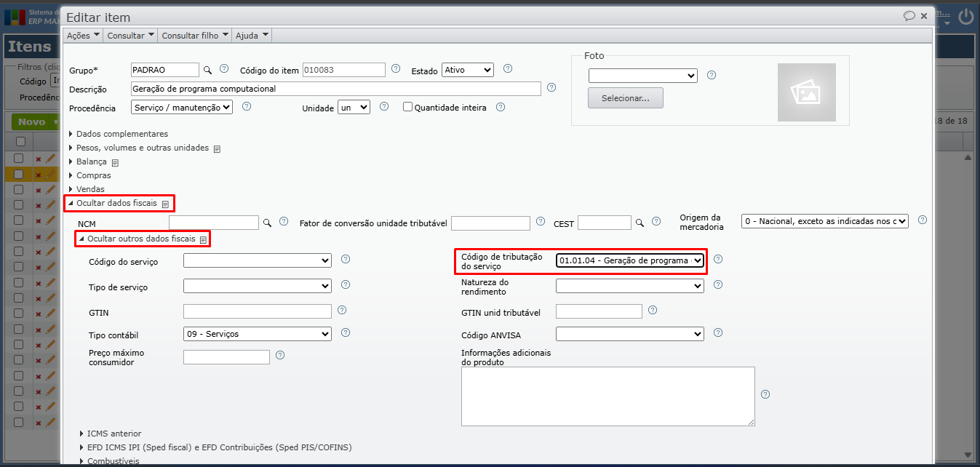Open help icon for Descrição field
The width and height of the screenshot is (980, 467).
[x=551, y=87]
